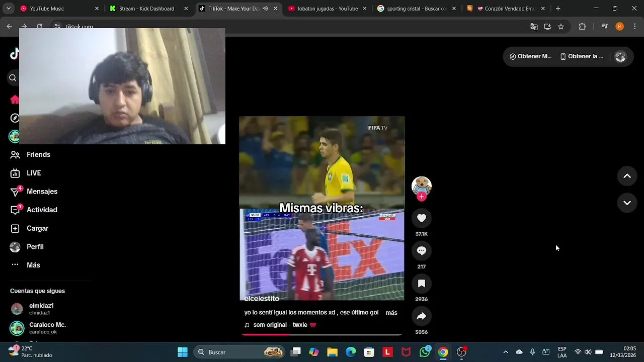The image size is (644, 362).
Task: Open weather widget 22°C Parc. nublado
Action: click(30, 351)
